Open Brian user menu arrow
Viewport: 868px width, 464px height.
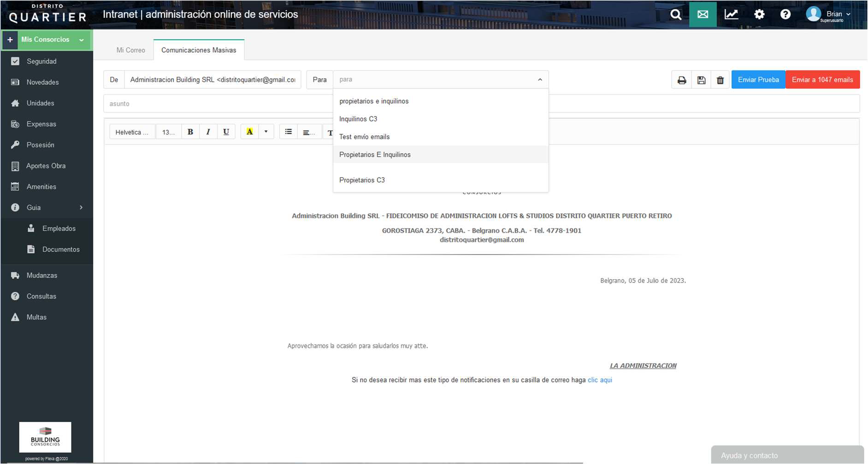(x=848, y=14)
